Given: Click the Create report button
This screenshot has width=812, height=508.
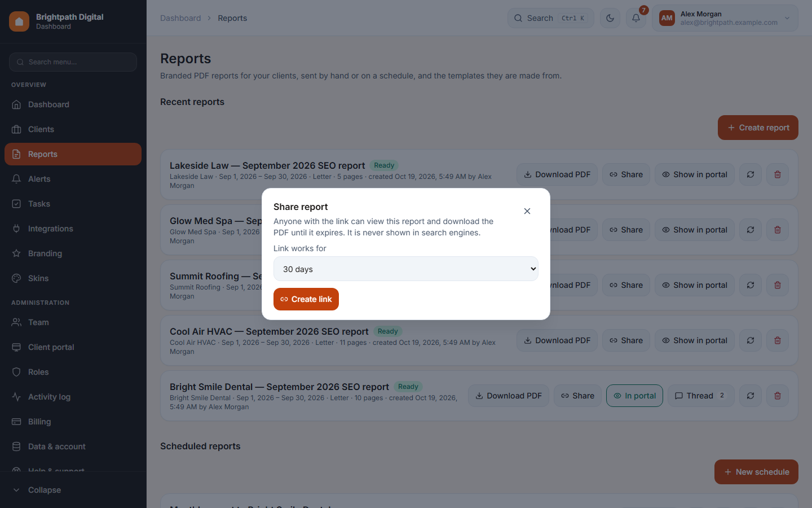Looking at the screenshot, I should click(x=758, y=128).
